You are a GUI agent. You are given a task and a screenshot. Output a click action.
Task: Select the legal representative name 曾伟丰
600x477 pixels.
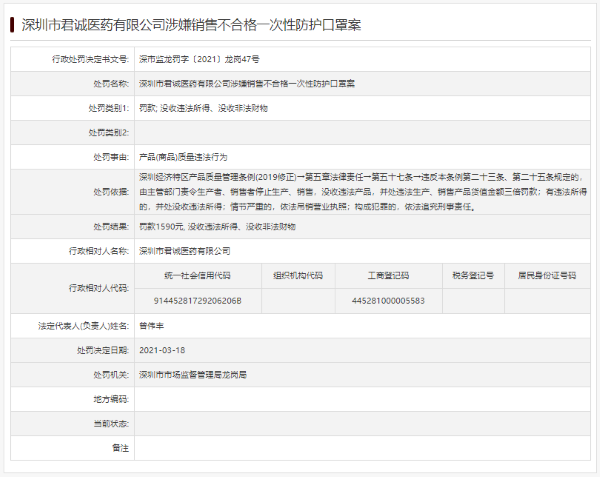click(x=152, y=326)
